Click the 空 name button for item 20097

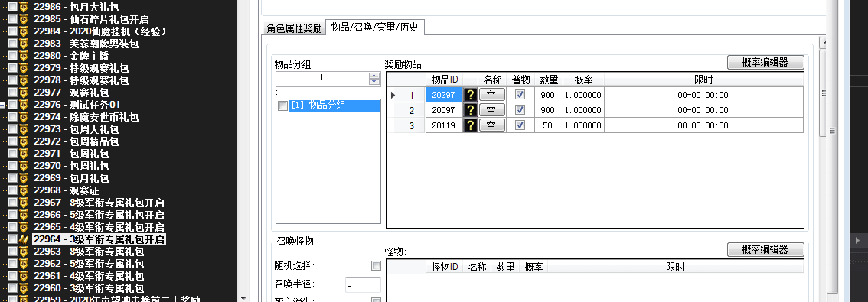[x=491, y=110]
